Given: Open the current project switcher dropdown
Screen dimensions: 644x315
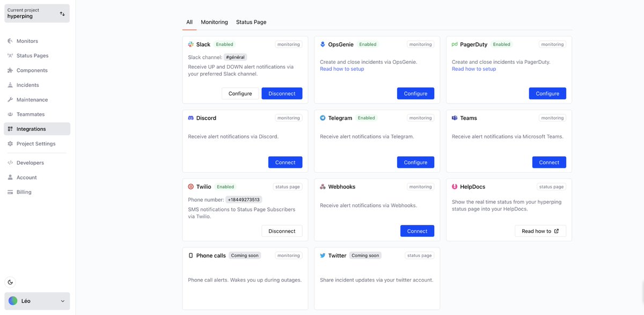Looking at the screenshot, I should [x=37, y=13].
